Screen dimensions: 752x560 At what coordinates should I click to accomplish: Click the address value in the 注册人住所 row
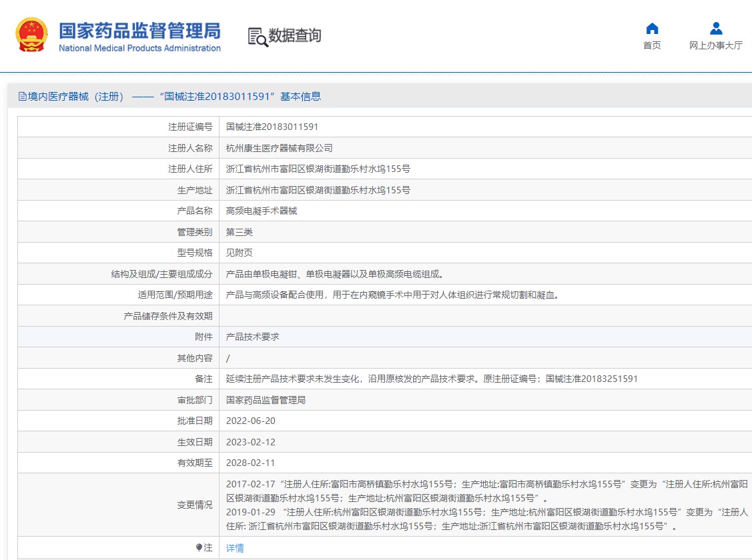coord(318,169)
